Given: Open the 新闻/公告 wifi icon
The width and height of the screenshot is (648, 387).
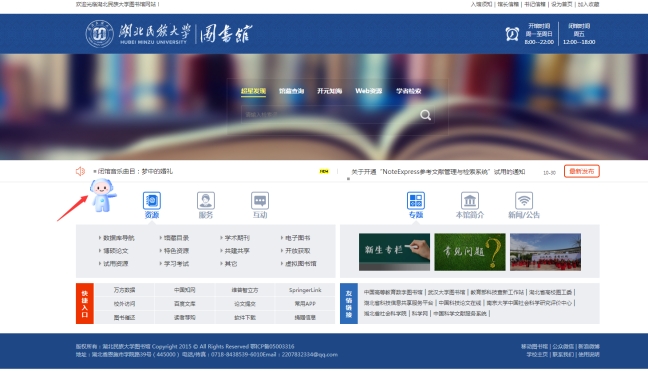Looking at the screenshot, I should coord(524,201).
